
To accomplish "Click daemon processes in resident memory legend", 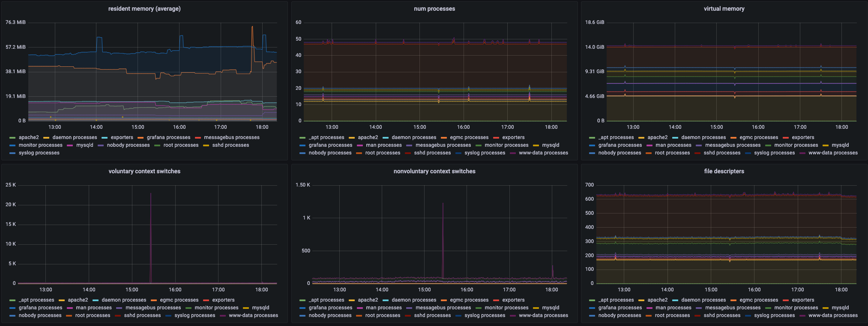I will [75, 137].
